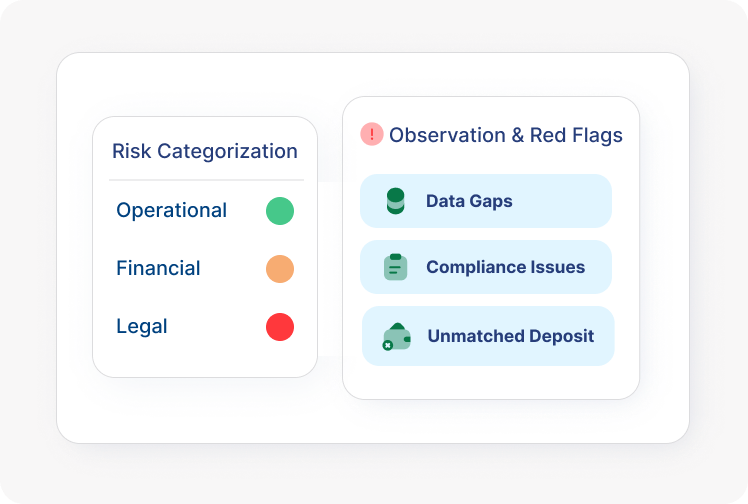Click the wallet icon for Unmatched Deposit

coord(396,336)
